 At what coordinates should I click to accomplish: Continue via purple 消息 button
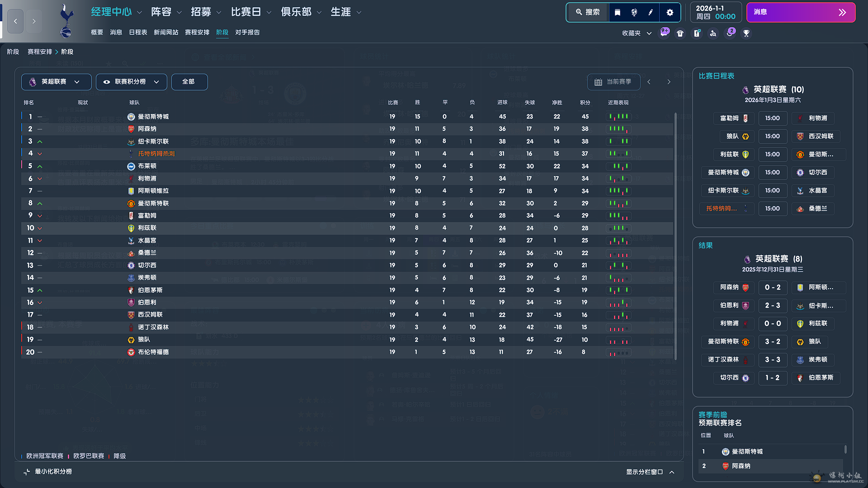(x=801, y=12)
